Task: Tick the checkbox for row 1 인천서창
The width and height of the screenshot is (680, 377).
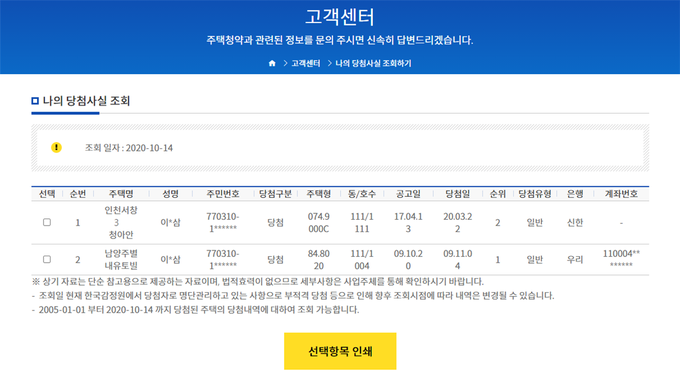Action: 47,222
